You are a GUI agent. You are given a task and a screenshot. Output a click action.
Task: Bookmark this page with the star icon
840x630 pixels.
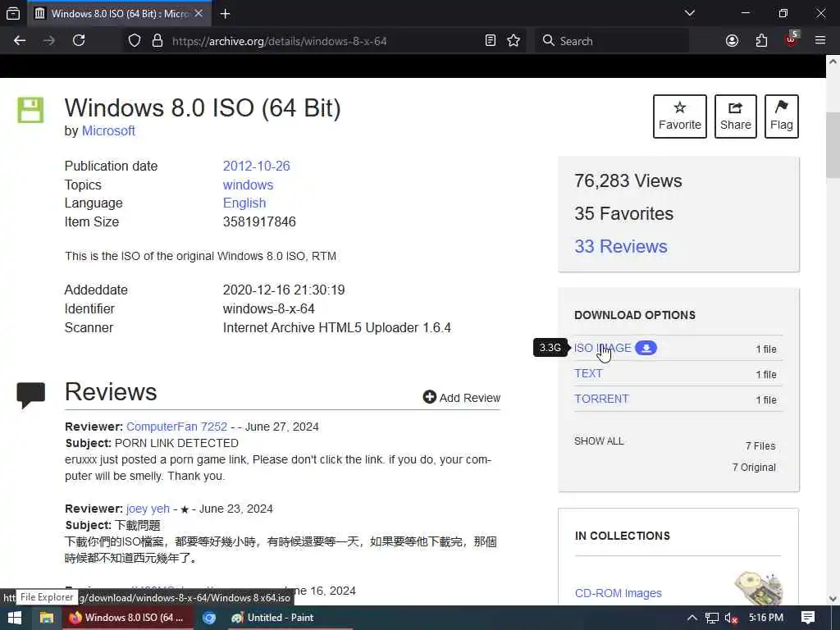(514, 41)
